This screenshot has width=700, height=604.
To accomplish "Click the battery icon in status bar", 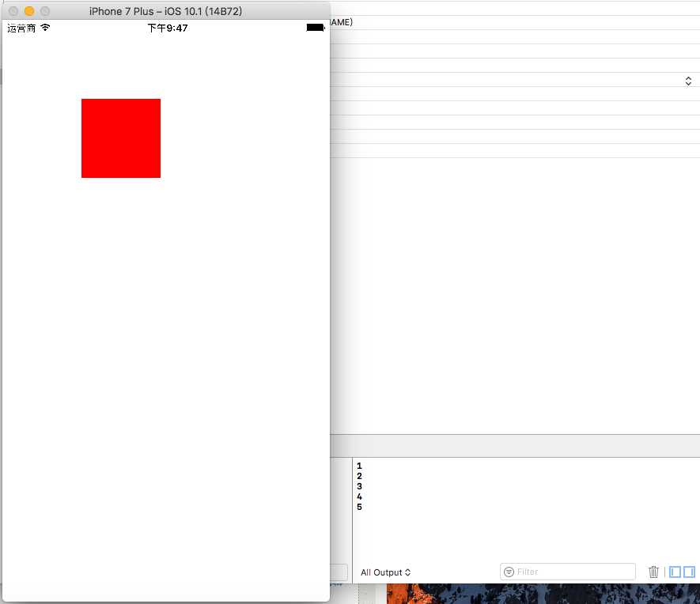I will (316, 28).
